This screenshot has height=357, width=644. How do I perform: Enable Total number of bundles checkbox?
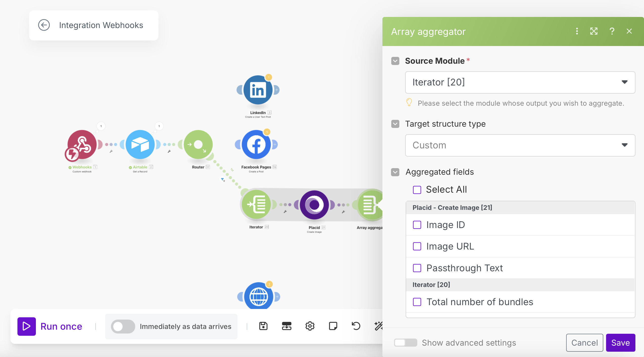(x=417, y=302)
